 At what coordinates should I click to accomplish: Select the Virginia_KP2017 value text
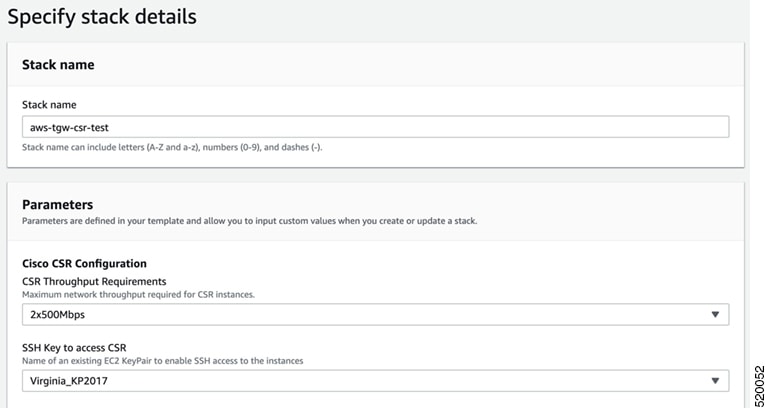coord(69,381)
